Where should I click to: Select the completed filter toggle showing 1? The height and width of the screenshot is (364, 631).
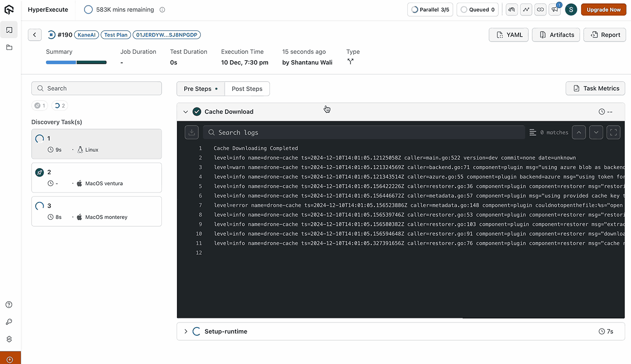39,105
